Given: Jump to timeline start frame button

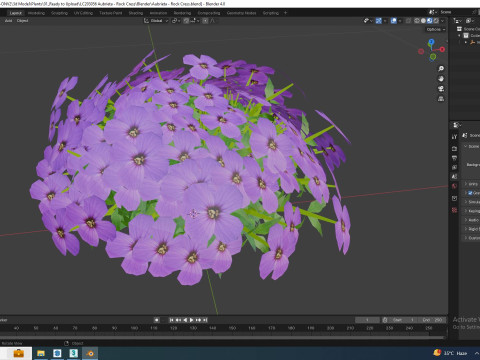Looking at the screenshot, I should [x=171, y=320].
